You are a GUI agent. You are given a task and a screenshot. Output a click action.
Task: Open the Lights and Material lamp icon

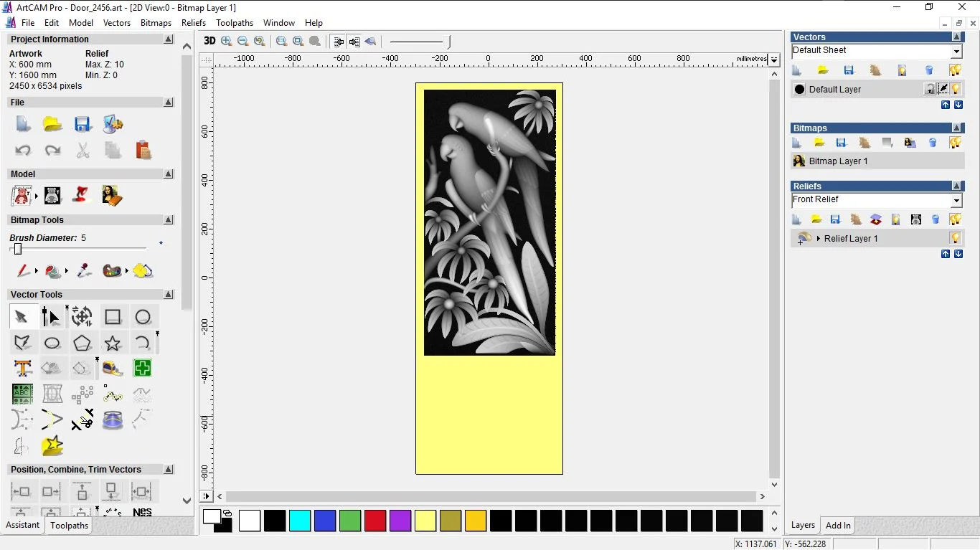[x=83, y=195]
